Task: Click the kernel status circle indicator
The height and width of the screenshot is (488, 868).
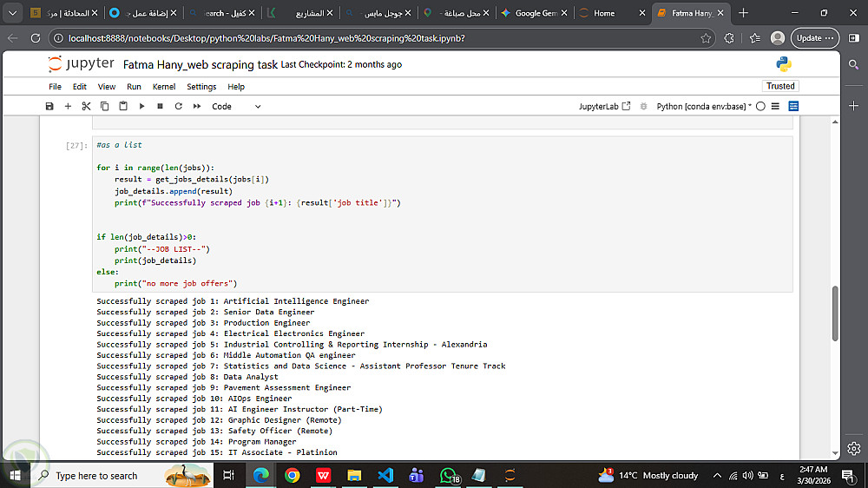Action: (760, 106)
